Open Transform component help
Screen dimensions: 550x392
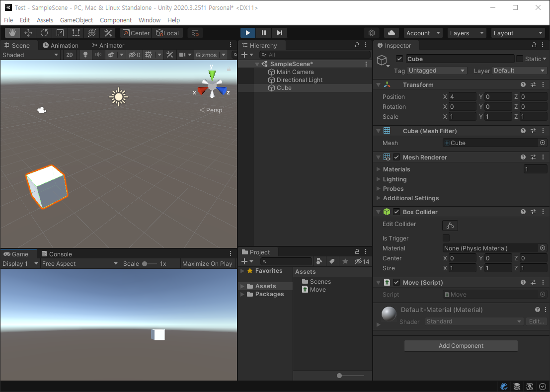point(523,84)
